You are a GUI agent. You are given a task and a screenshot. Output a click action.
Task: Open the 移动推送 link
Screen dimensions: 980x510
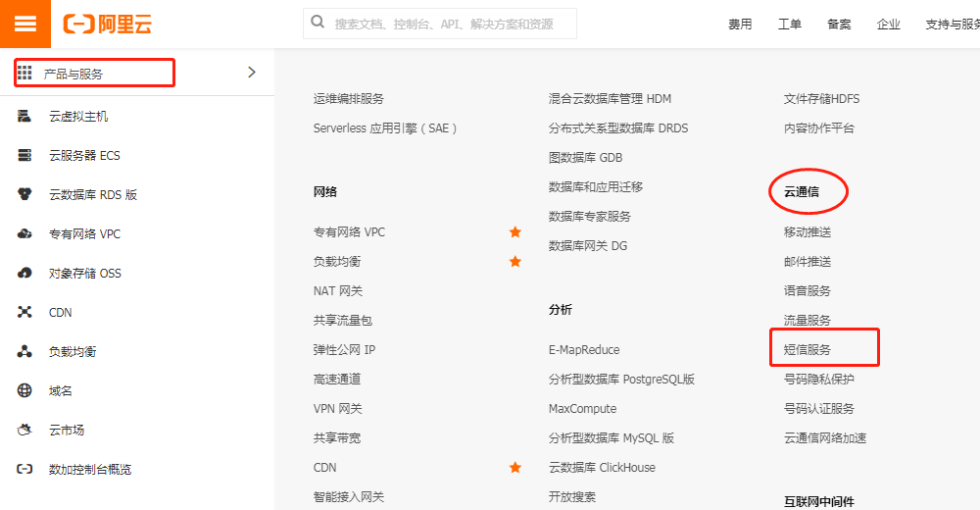[808, 232]
